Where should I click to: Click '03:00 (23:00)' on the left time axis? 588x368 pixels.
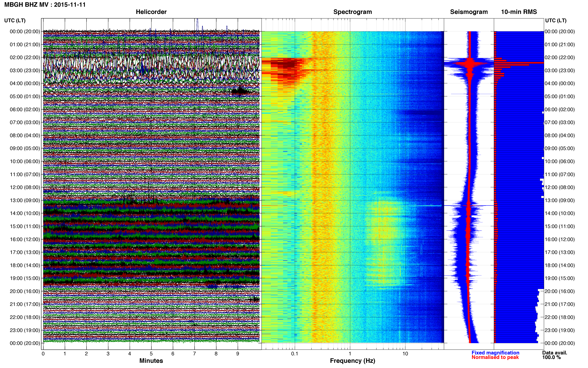[x=25, y=71]
